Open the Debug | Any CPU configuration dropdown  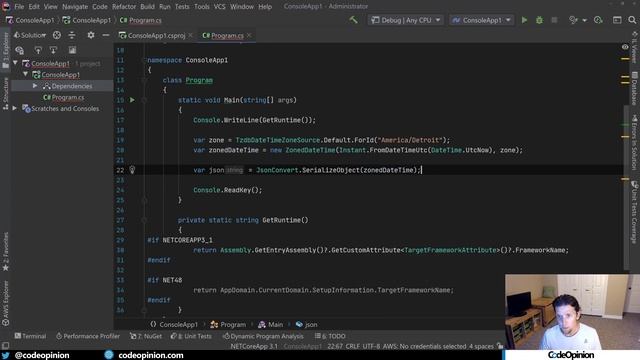click(405, 20)
